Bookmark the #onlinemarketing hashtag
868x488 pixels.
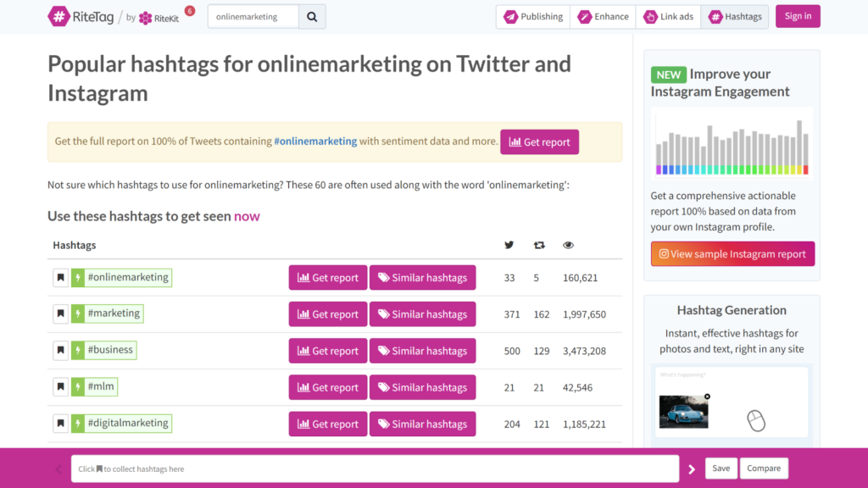61,277
